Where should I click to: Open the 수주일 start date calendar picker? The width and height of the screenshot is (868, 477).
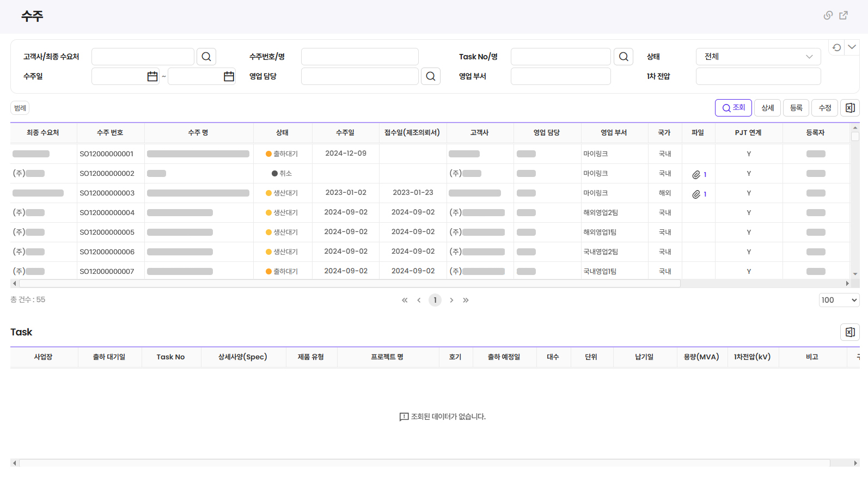pyautogui.click(x=152, y=76)
